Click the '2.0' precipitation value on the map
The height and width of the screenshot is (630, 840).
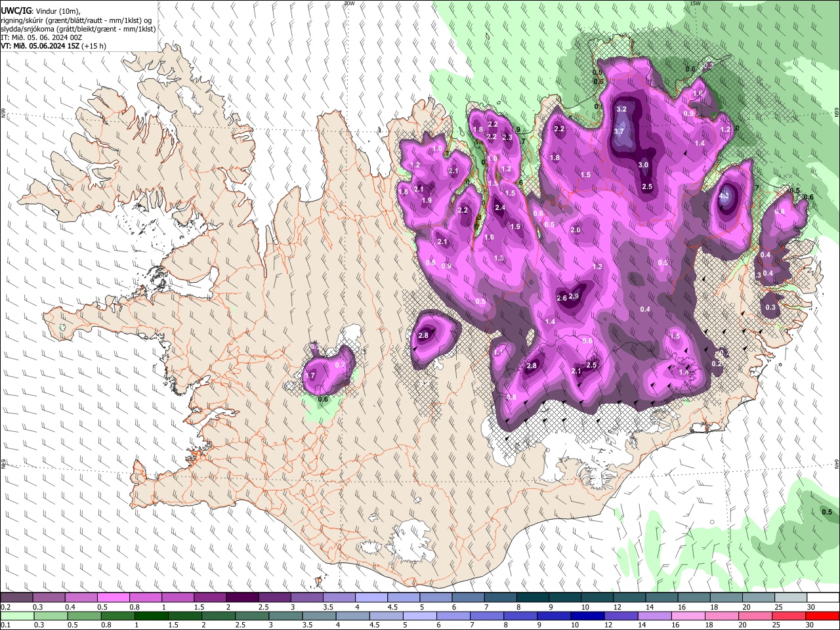[x=576, y=230]
